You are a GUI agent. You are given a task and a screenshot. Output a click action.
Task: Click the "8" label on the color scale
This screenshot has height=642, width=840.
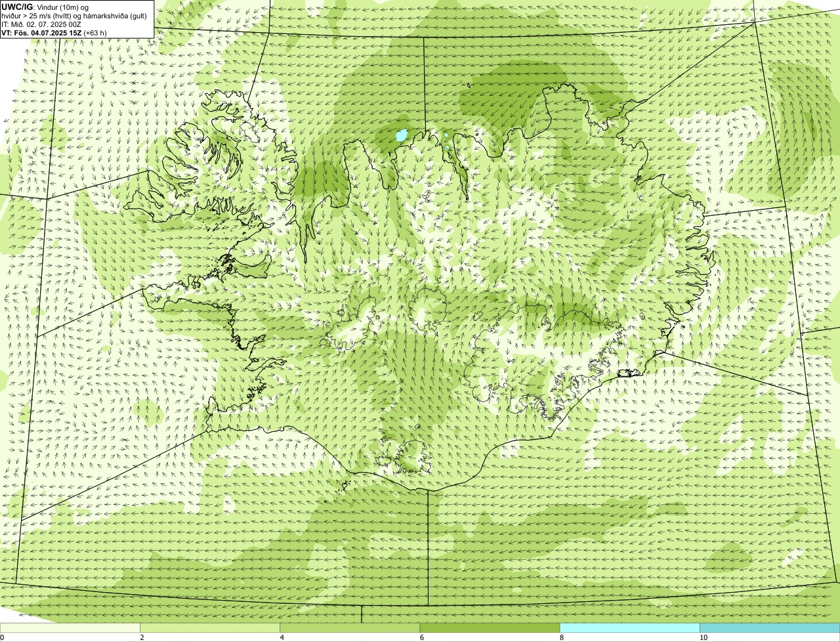click(x=562, y=637)
